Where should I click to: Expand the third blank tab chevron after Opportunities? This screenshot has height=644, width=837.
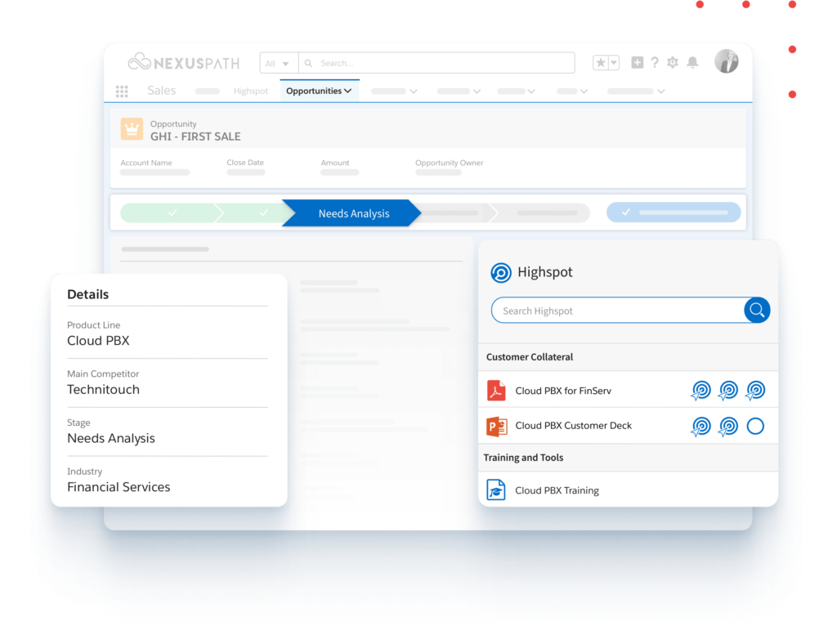[531, 92]
